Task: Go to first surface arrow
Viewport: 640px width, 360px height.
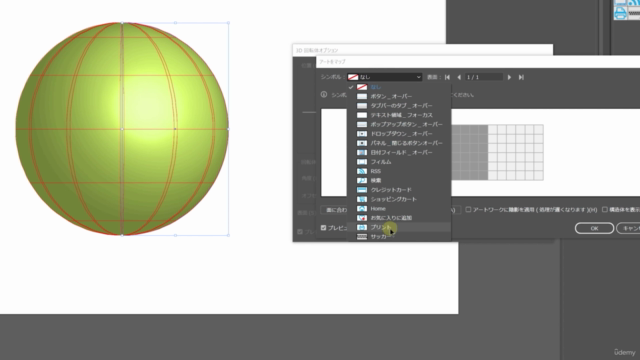Action: point(447,77)
